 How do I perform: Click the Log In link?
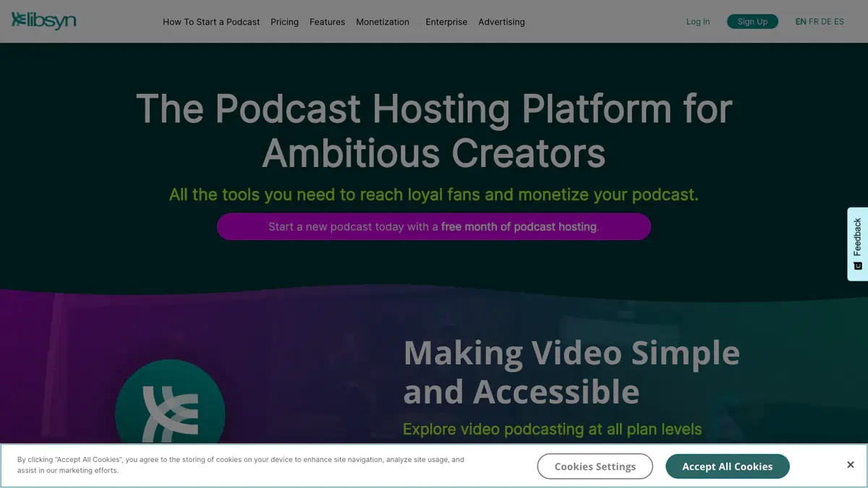tap(698, 22)
